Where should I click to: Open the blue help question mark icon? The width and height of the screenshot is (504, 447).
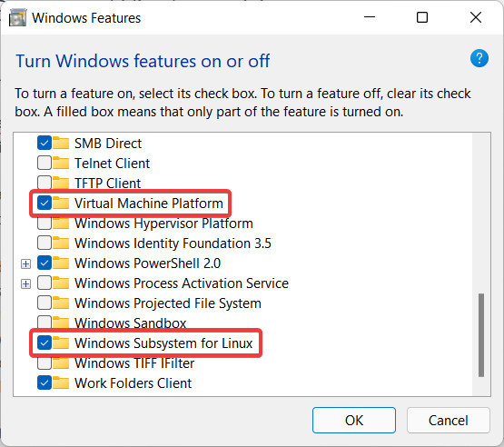479,58
